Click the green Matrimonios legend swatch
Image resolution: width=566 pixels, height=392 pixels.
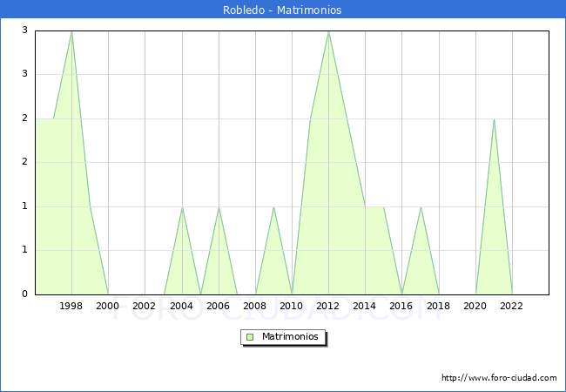249,336
